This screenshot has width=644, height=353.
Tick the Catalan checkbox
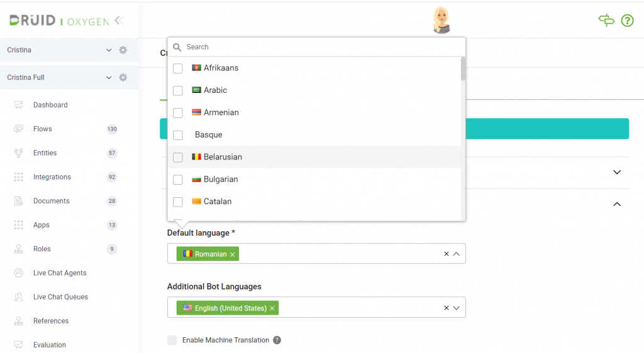tap(178, 202)
